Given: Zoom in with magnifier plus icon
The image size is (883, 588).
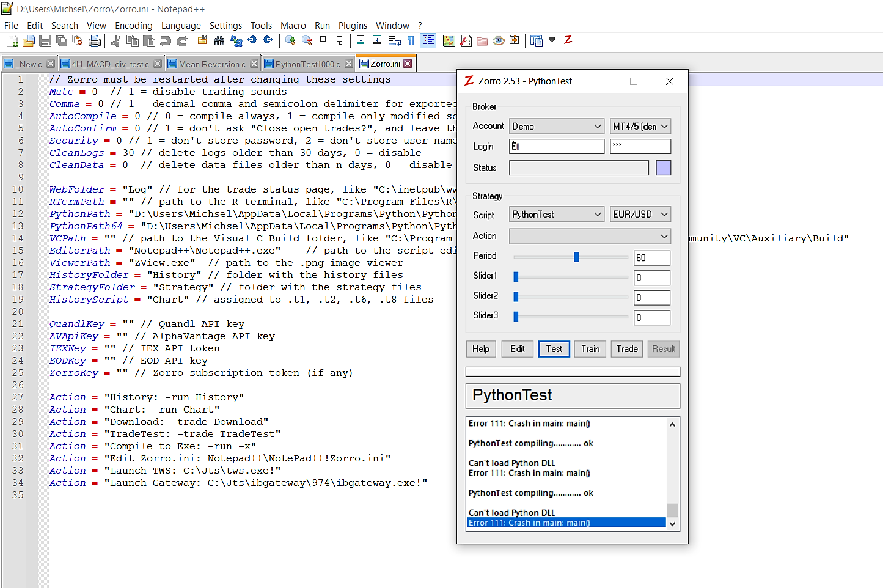Looking at the screenshot, I should pyautogui.click(x=290, y=41).
